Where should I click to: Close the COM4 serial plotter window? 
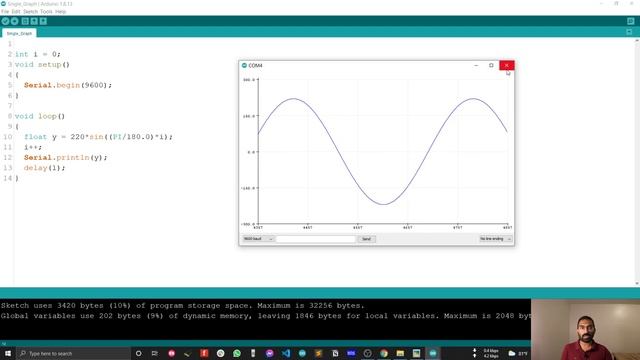coord(507,65)
